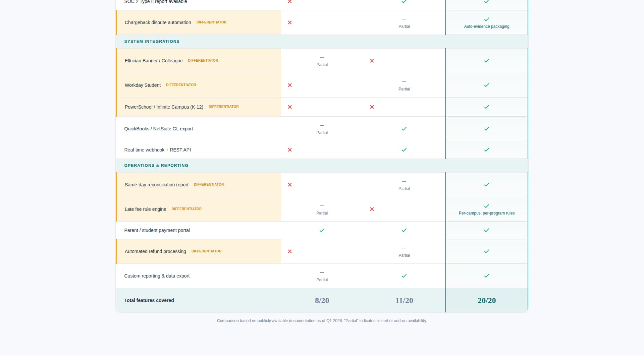Select the Automated refund processing label

coord(155,251)
